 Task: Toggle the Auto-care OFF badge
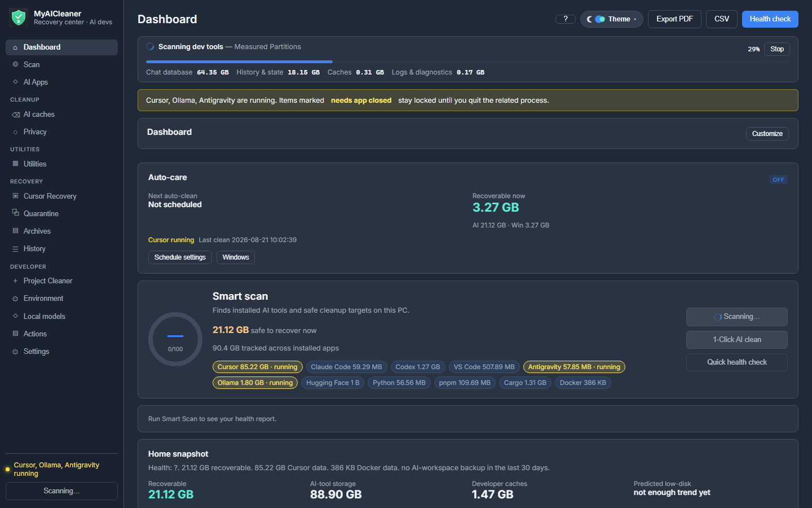pyautogui.click(x=778, y=179)
